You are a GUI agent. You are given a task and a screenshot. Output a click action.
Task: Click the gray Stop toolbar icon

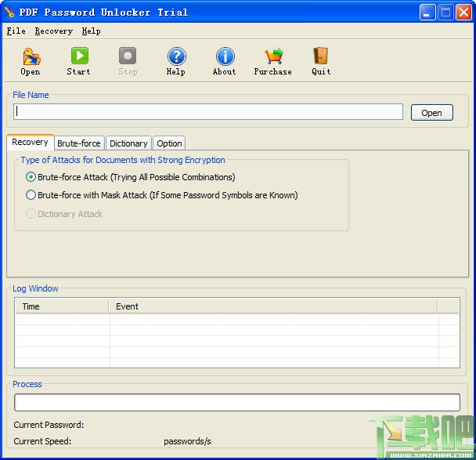click(x=128, y=56)
